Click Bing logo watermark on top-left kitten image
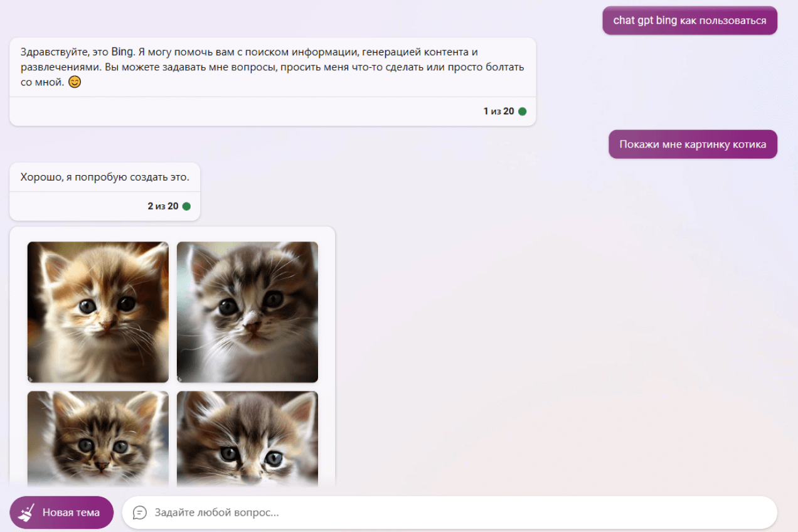Viewport: 798px width, 532px height. [30, 379]
